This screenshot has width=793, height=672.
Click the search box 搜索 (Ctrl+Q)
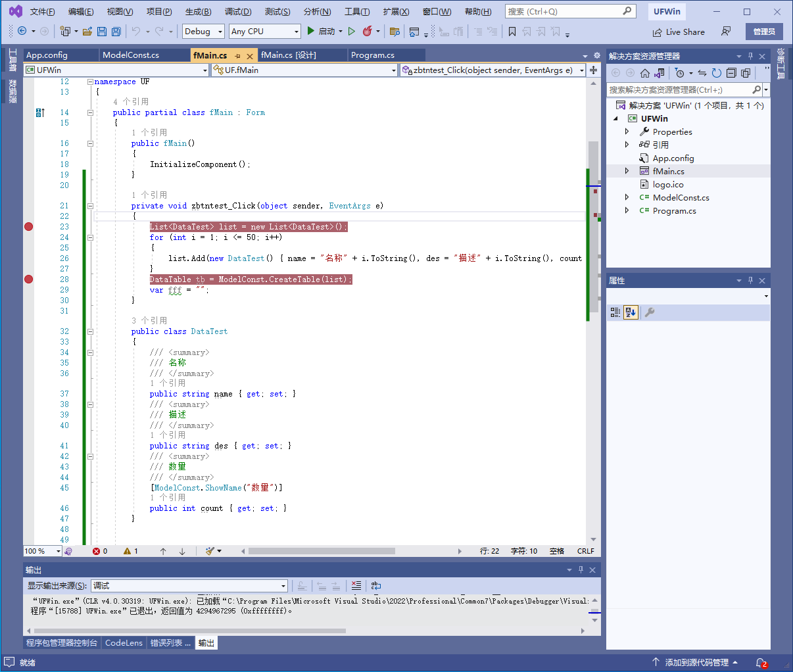[569, 11]
